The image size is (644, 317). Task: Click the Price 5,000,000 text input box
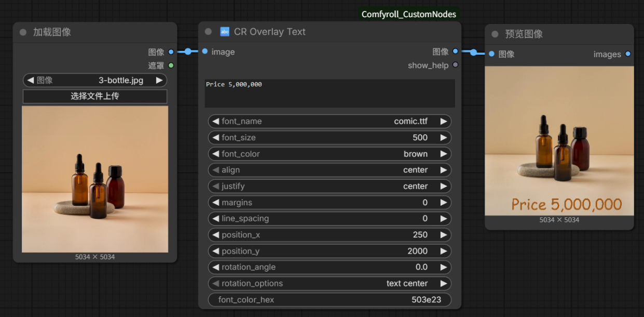pyautogui.click(x=330, y=94)
